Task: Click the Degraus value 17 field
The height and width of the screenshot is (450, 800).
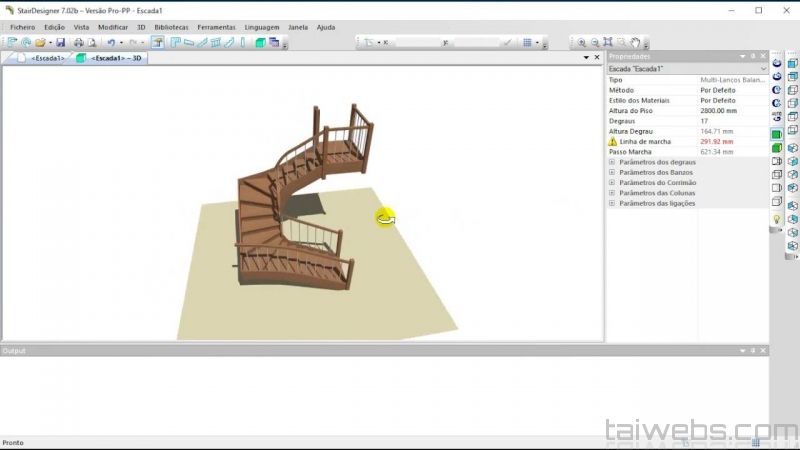Action: tap(730, 121)
